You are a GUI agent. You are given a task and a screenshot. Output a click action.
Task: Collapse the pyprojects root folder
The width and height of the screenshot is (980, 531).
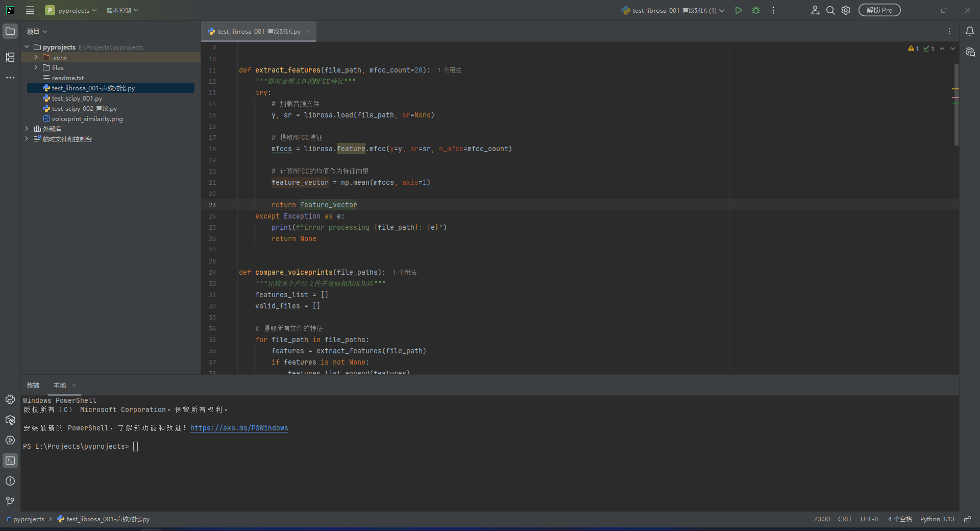(x=27, y=47)
